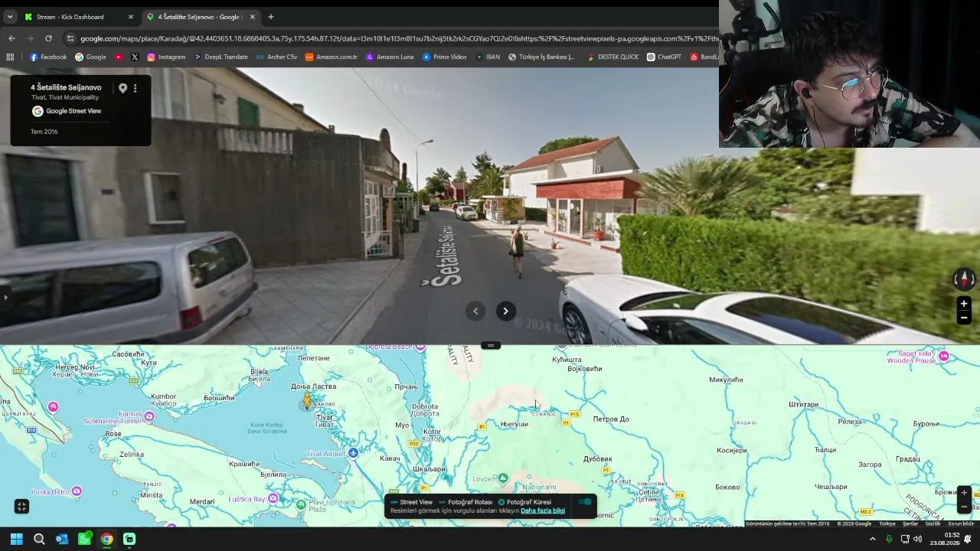Click the Lovćen park marker on the map

[x=502, y=478]
